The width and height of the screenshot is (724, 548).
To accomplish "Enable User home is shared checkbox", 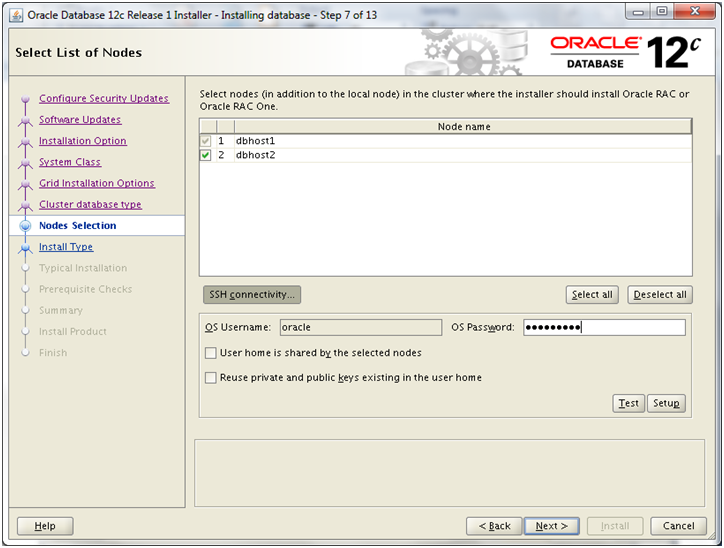I will [211, 353].
